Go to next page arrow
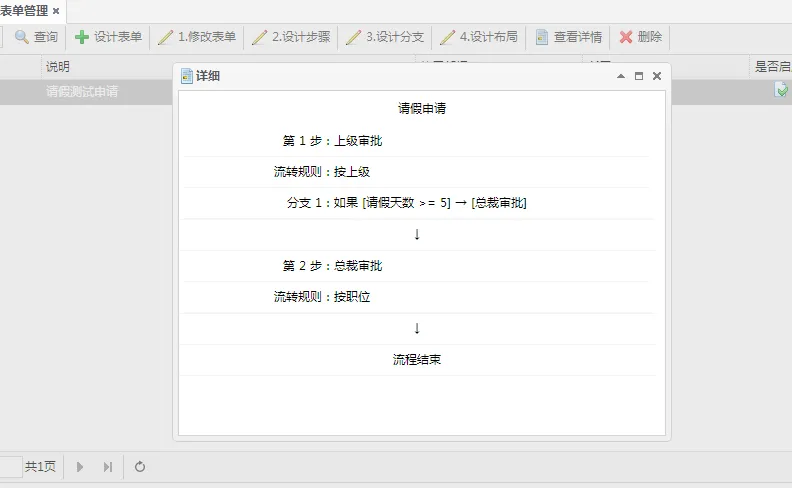The image size is (792, 488). pyautogui.click(x=79, y=467)
